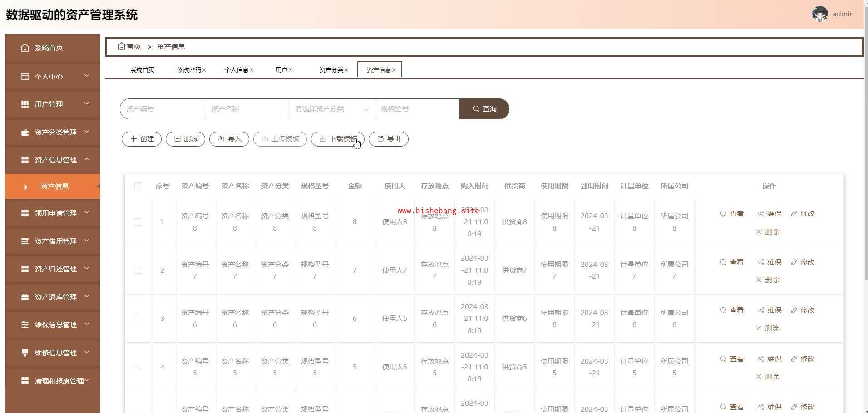Click the home icon in the breadcrumb
868x413 pixels.
(x=122, y=46)
